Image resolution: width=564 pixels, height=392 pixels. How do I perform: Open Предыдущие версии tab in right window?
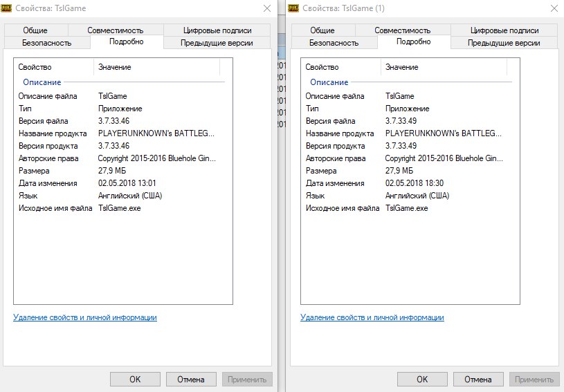coord(504,43)
